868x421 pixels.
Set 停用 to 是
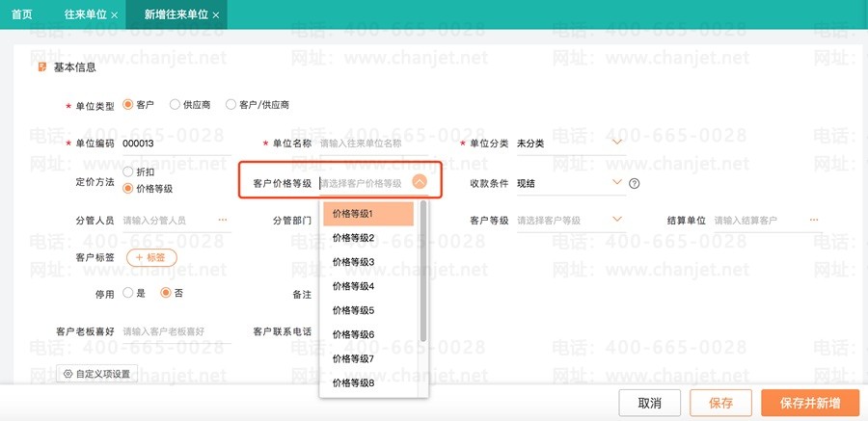(x=128, y=293)
